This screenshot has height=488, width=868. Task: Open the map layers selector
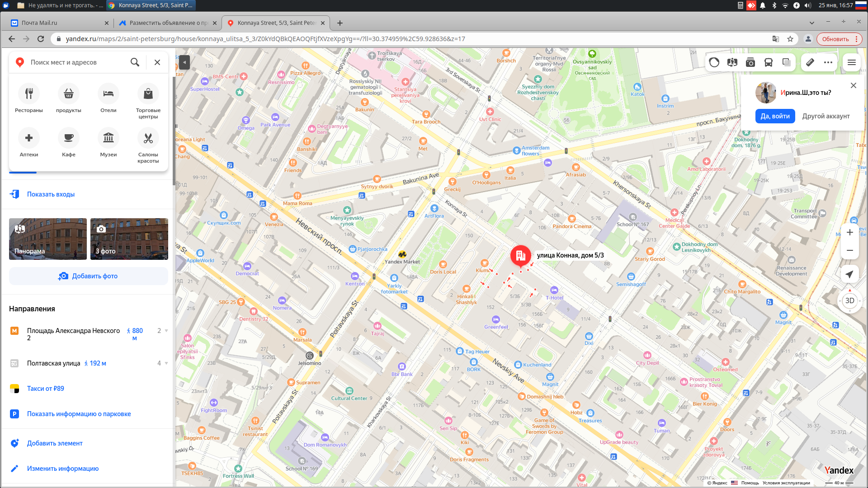[x=787, y=62]
